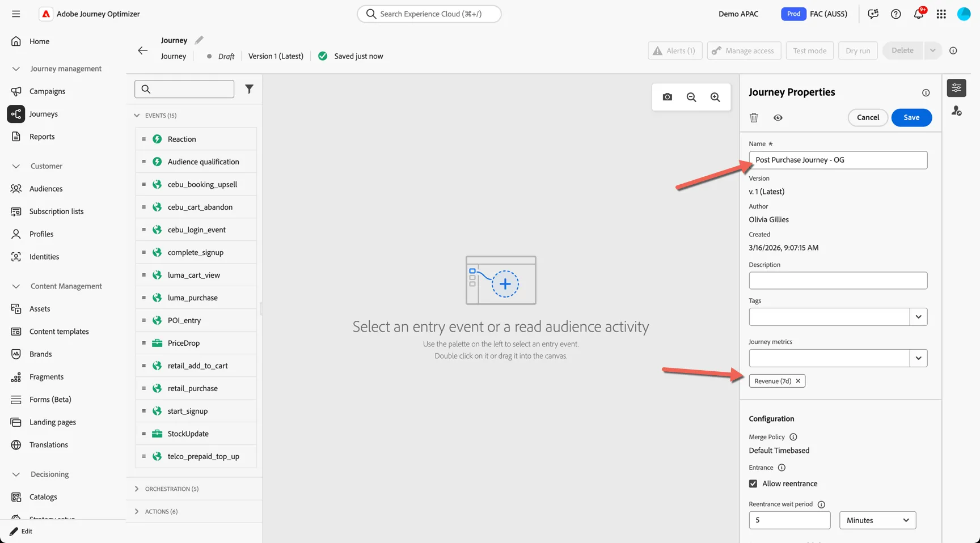Click the Name input field
Viewport: 980px width, 543px height.
[838, 160]
